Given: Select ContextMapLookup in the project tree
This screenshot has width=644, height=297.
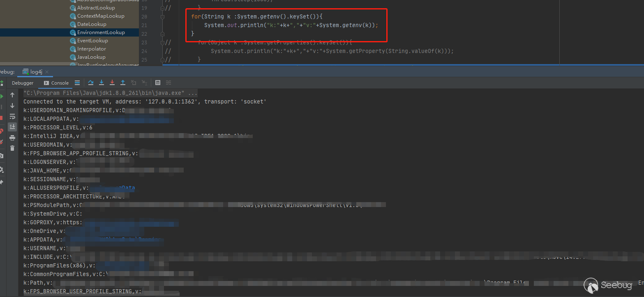Looking at the screenshot, I should click(101, 16).
